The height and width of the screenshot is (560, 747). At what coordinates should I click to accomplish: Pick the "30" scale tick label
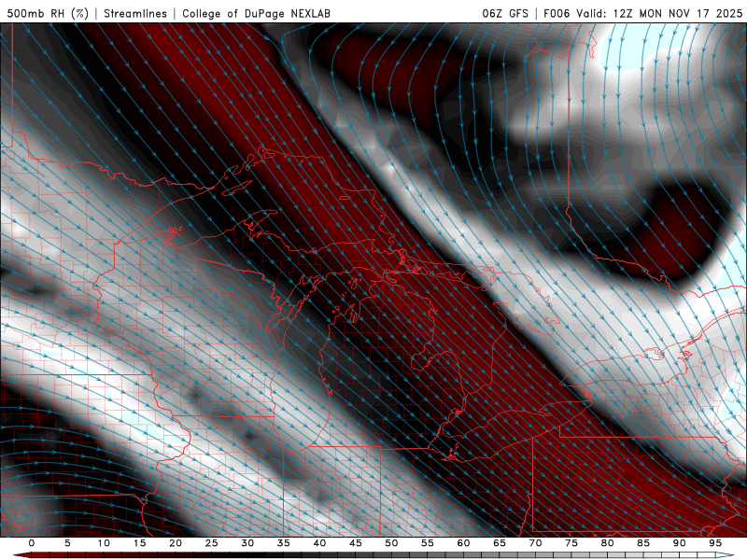247,543
